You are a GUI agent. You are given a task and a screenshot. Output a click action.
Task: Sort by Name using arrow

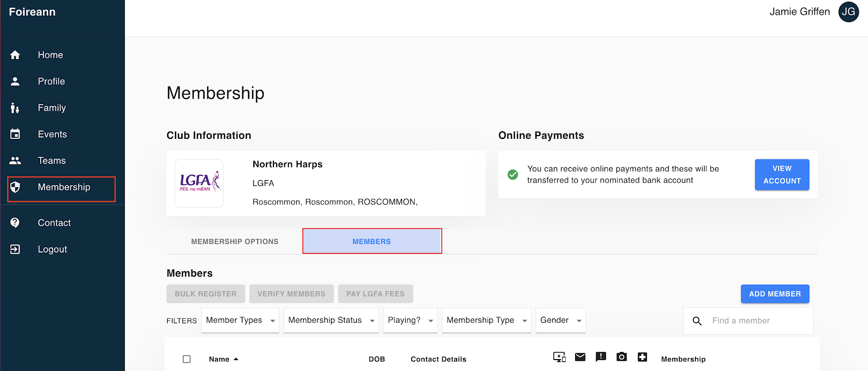[236, 359]
